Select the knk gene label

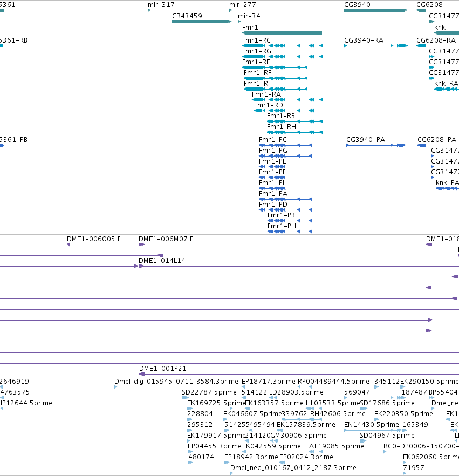pos(440,28)
